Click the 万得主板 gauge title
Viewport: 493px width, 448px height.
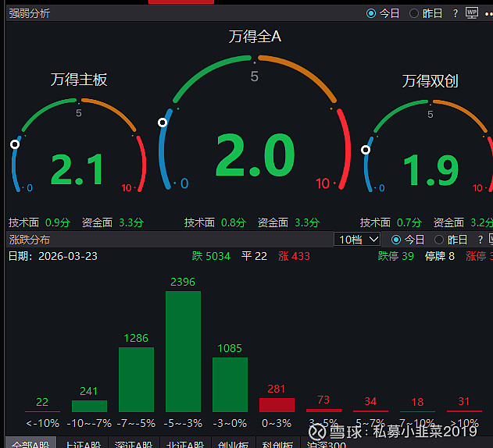[79, 80]
